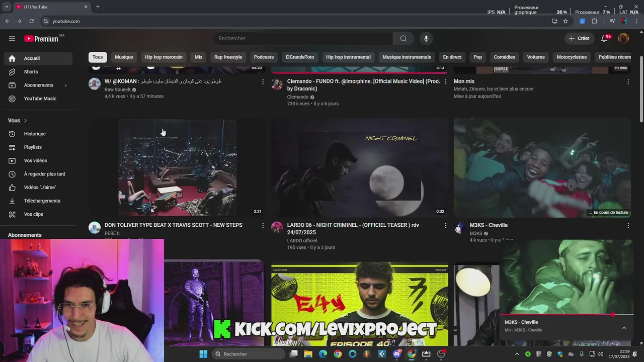This screenshot has width=644, height=362.
Task: Open Chrome tab search dropdown
Action: (7, 7)
